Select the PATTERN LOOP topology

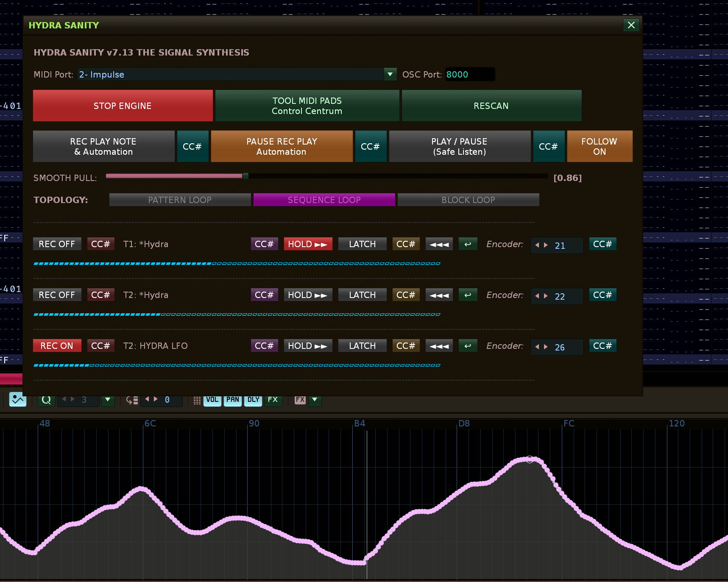click(x=180, y=200)
